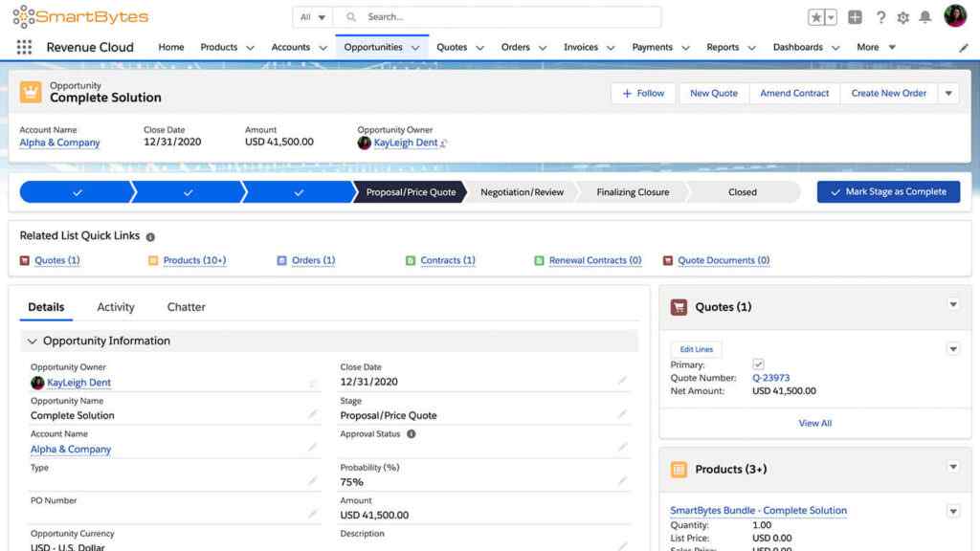Viewport: 980px width, 551px height.
Task: Open the Renewal Contracts (0) quick link
Action: click(x=595, y=260)
